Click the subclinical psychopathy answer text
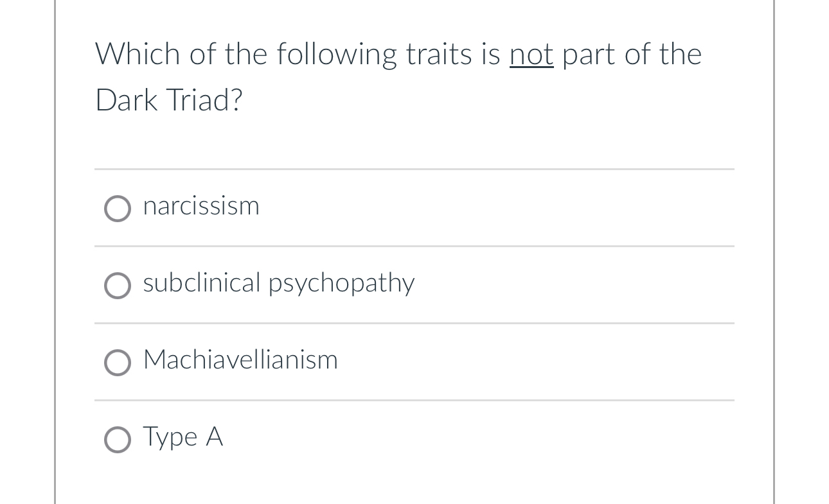This screenshot has width=829, height=504. coord(278,283)
